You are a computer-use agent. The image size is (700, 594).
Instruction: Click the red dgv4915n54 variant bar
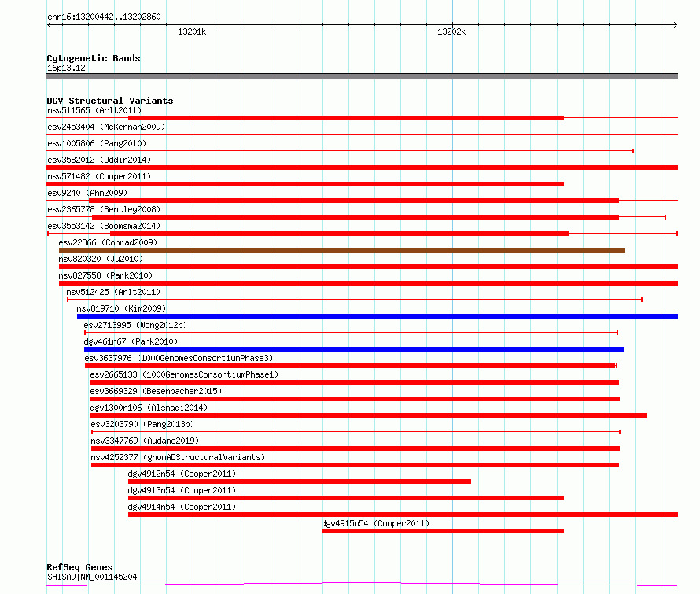click(442, 531)
